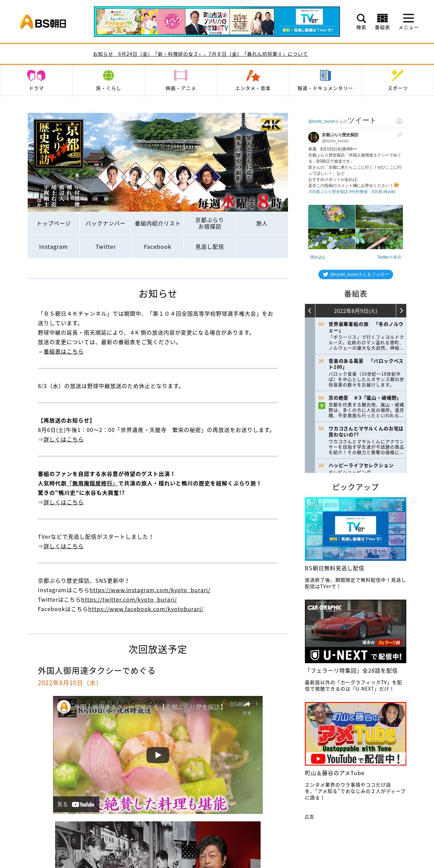Click the YouTube share arrow 共有
Screen dimensions: 434x868
coord(247,708)
